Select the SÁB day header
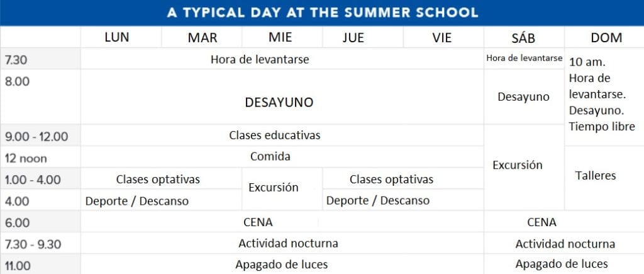This screenshot has width=644, height=274. tap(523, 38)
